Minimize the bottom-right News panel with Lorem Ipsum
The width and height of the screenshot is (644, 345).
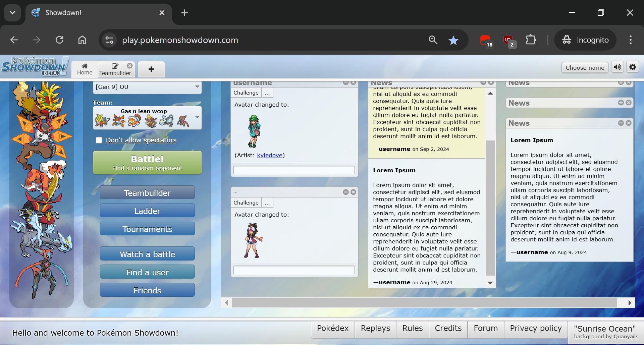pos(621,123)
